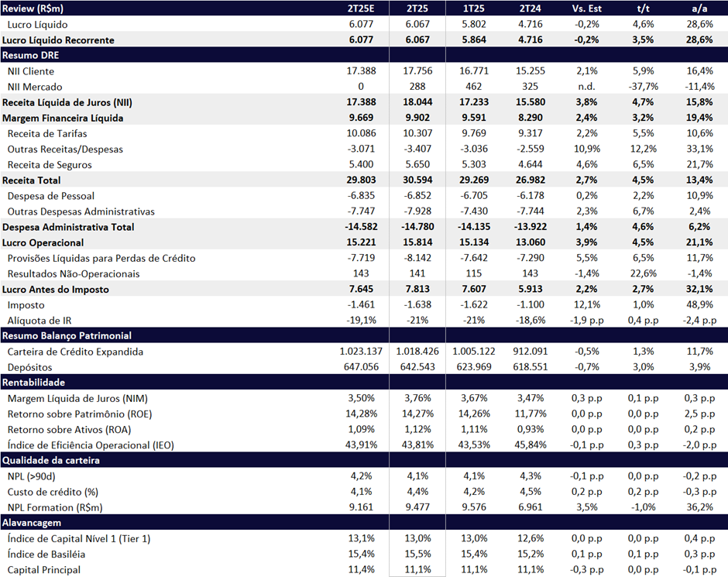
Task: Select the 642.543 deposits value
Action: click(417, 367)
